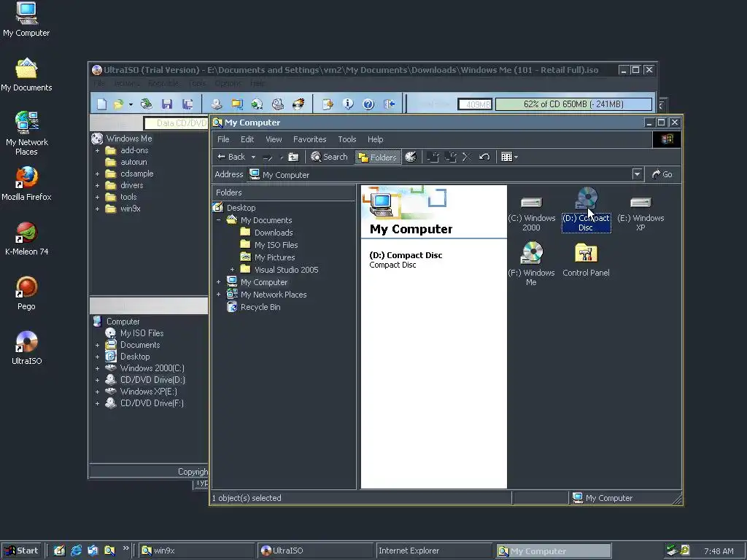Expand the add-ons folder in UltraISO tree

(97, 150)
